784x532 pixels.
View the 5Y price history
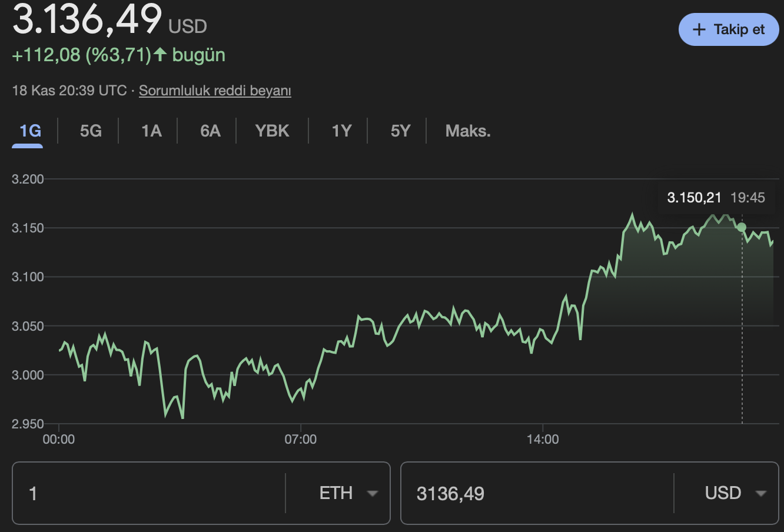400,131
